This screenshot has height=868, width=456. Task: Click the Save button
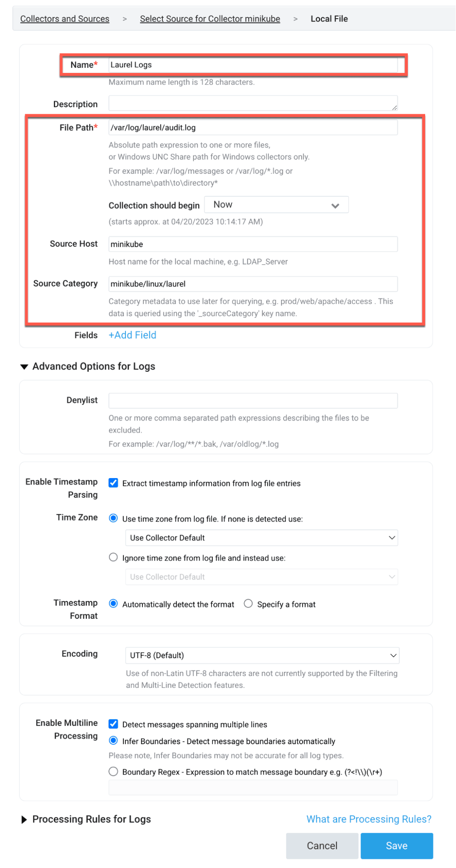pyautogui.click(x=396, y=845)
